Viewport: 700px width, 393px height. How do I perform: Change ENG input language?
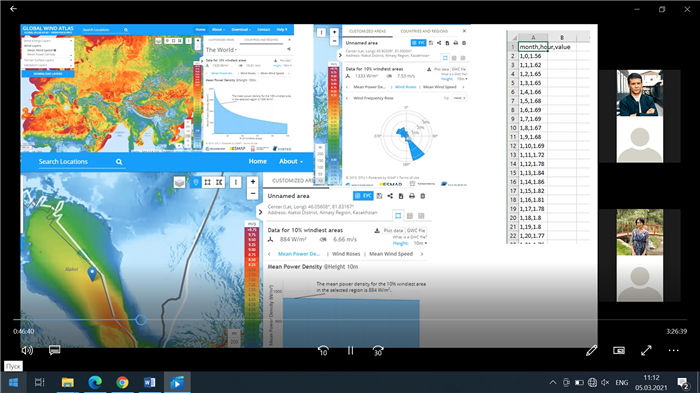pyautogui.click(x=621, y=383)
